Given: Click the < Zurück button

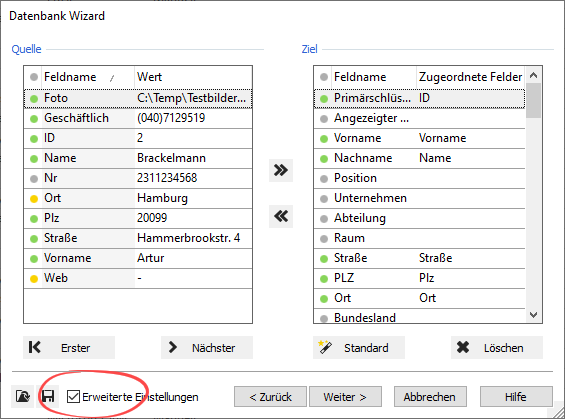Looking at the screenshot, I should pos(270,397).
